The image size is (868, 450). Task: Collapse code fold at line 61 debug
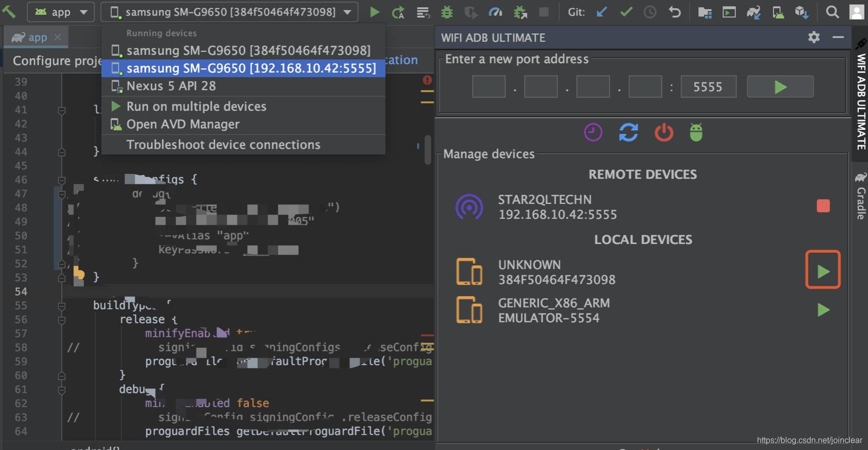click(x=62, y=390)
